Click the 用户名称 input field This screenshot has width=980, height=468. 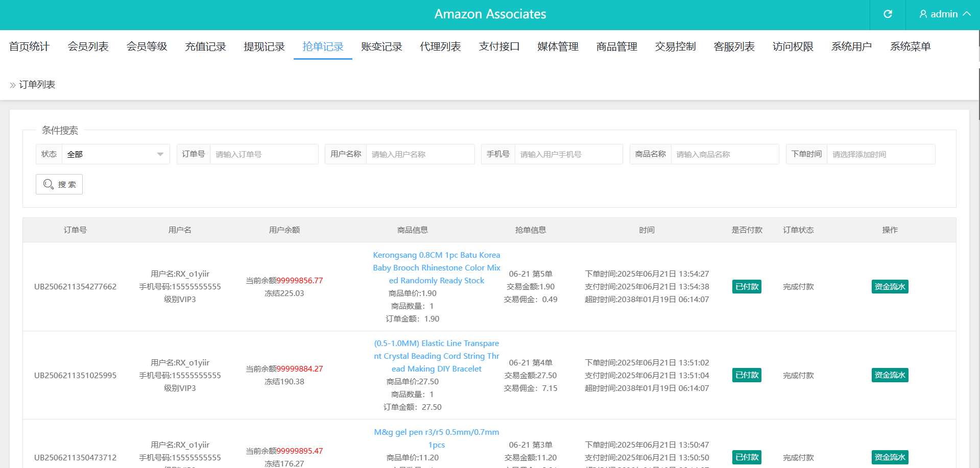point(420,154)
